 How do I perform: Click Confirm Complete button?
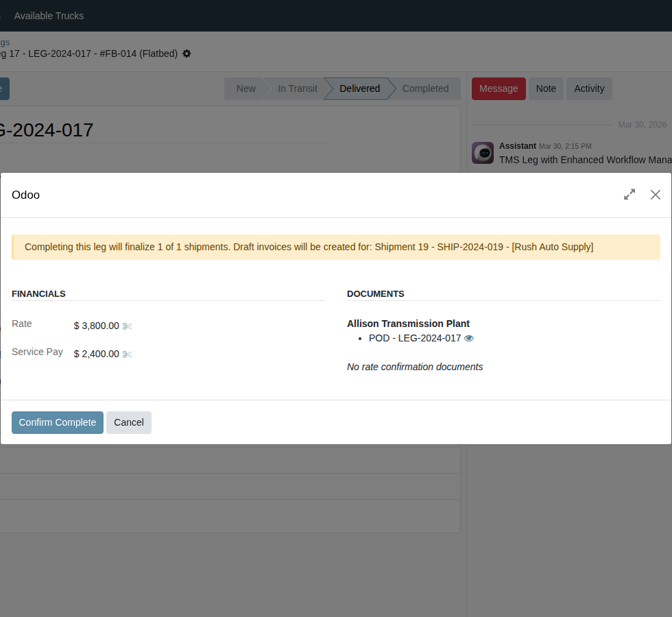point(58,422)
